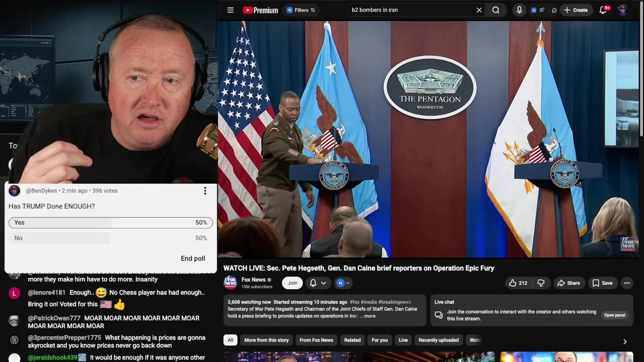Click @jeraldshook439 chat username

click(52, 358)
